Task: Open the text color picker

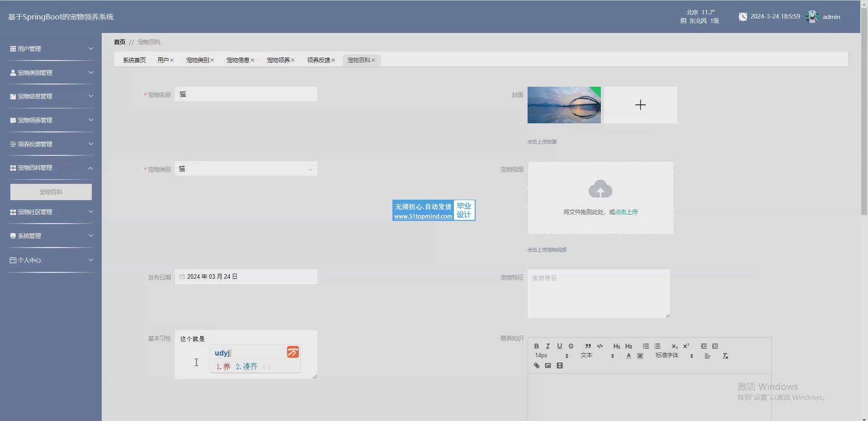Action: (628, 356)
